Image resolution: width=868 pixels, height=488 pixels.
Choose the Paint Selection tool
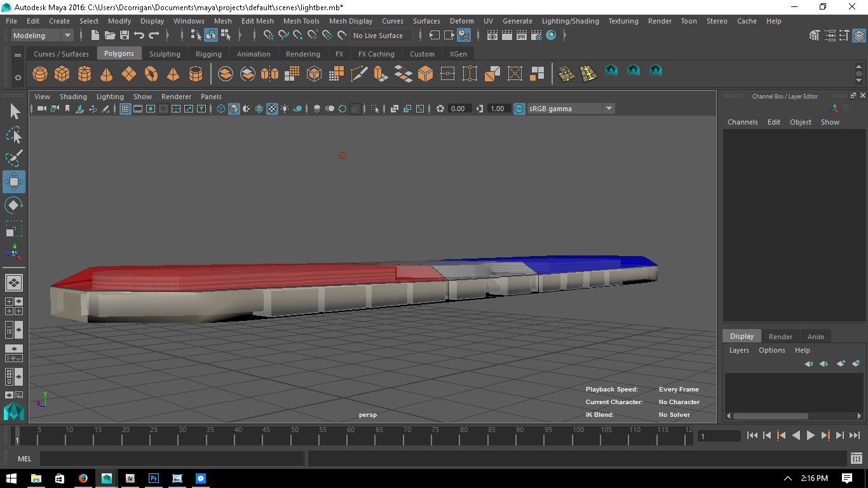coord(13,158)
